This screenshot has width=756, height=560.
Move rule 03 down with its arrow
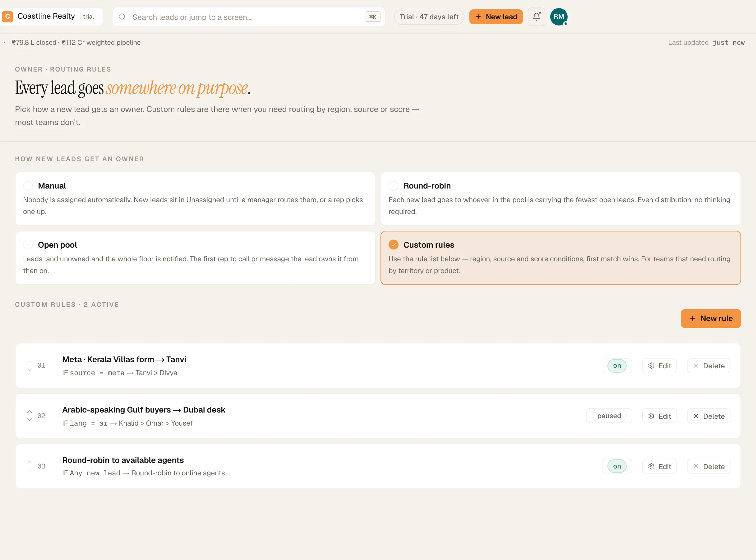(30, 470)
